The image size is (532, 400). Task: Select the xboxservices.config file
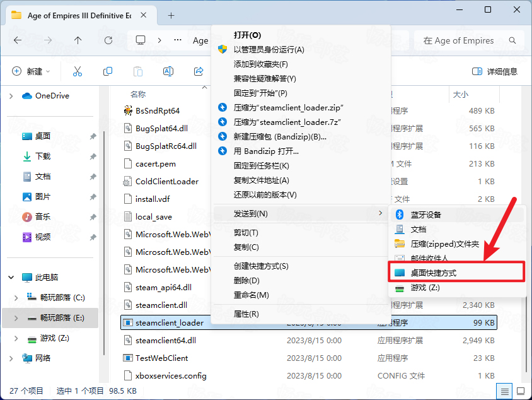pos(171,375)
